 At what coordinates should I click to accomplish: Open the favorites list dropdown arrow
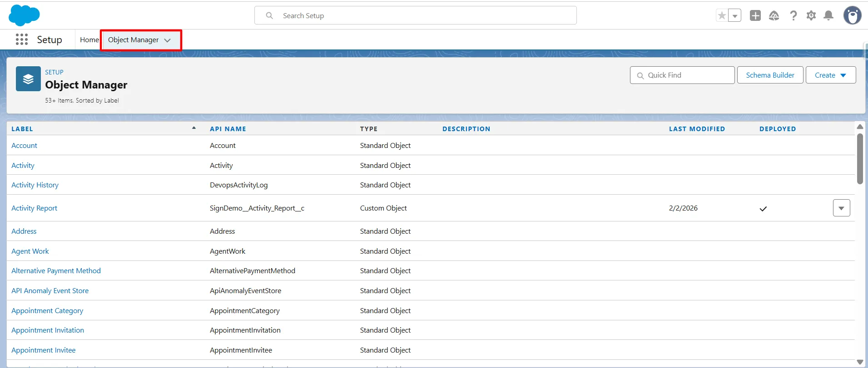coord(735,15)
